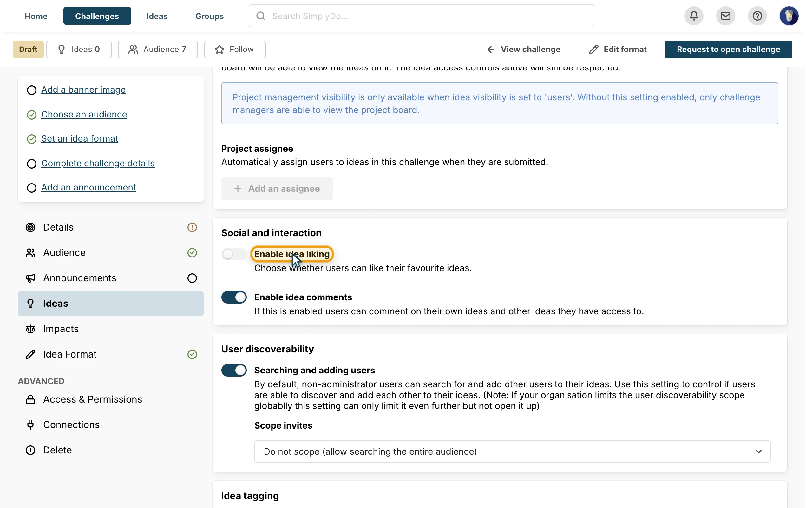Click the Audience completed checkmark icon
812x508 pixels.
point(192,253)
